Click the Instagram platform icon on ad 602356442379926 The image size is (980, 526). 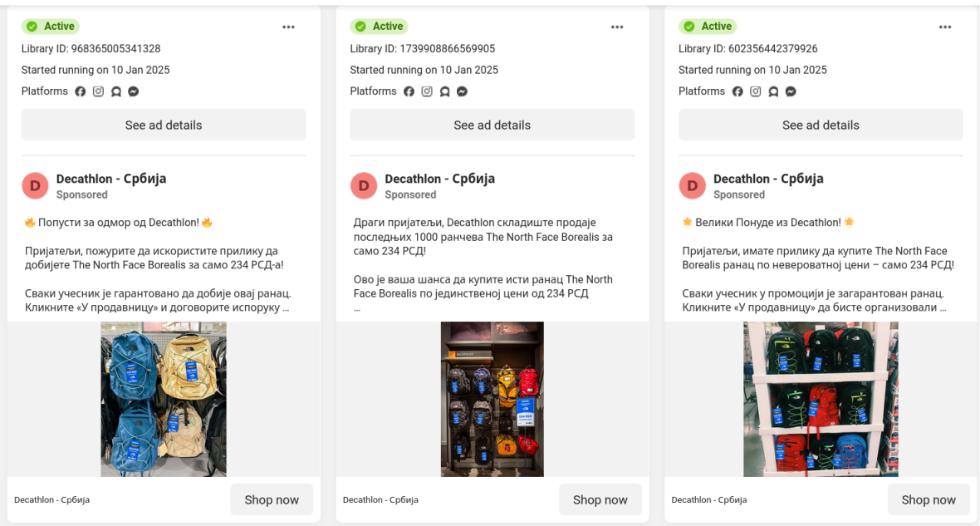756,91
